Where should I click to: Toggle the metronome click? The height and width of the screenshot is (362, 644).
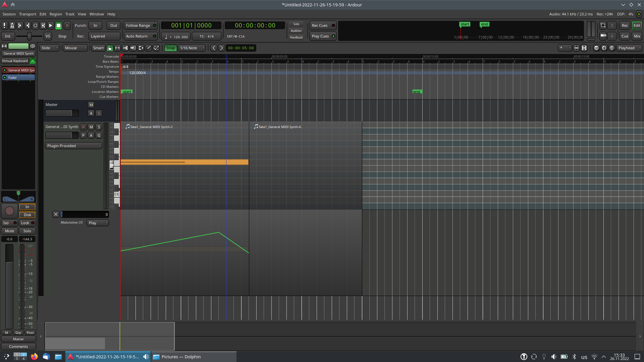12,25
